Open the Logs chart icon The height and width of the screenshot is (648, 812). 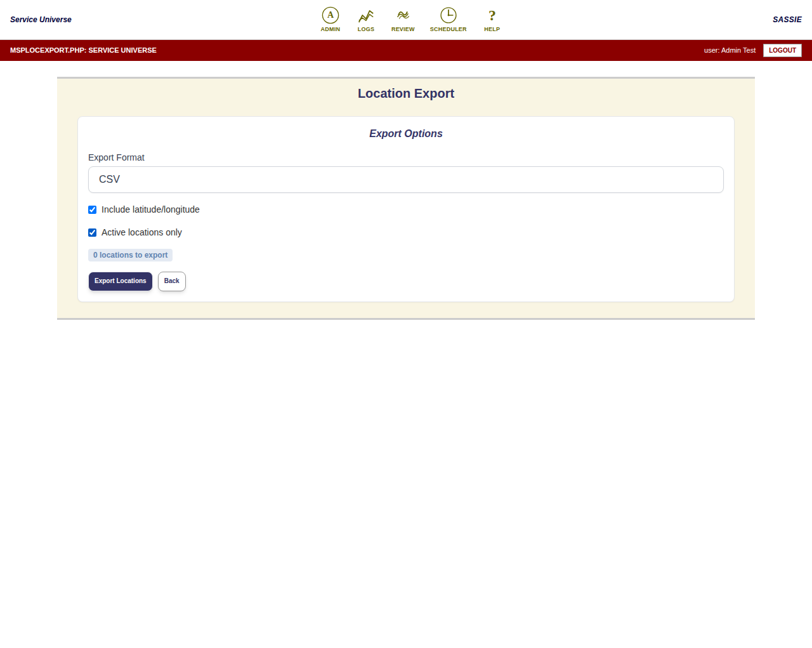[366, 16]
